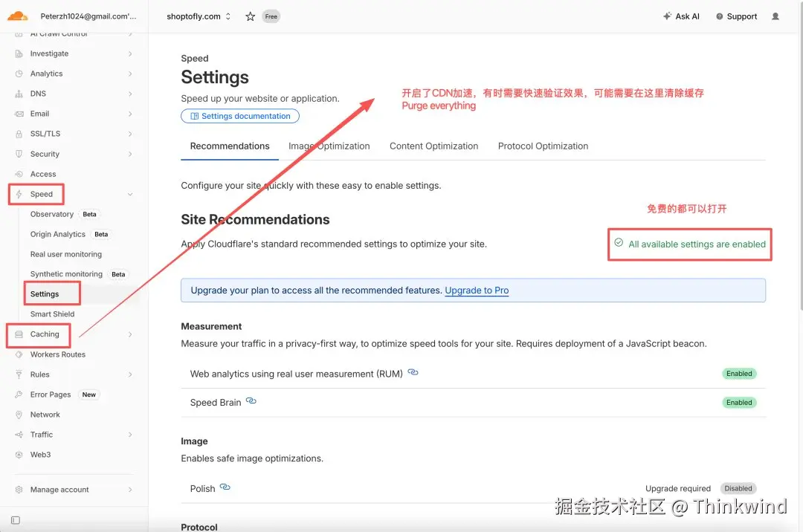Click the Support help icon

coord(719,16)
